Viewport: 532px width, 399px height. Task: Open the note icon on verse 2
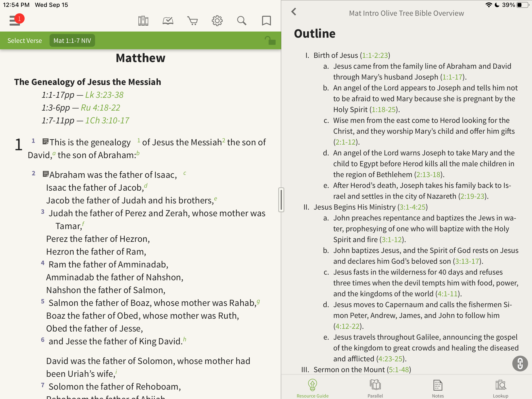tap(46, 174)
